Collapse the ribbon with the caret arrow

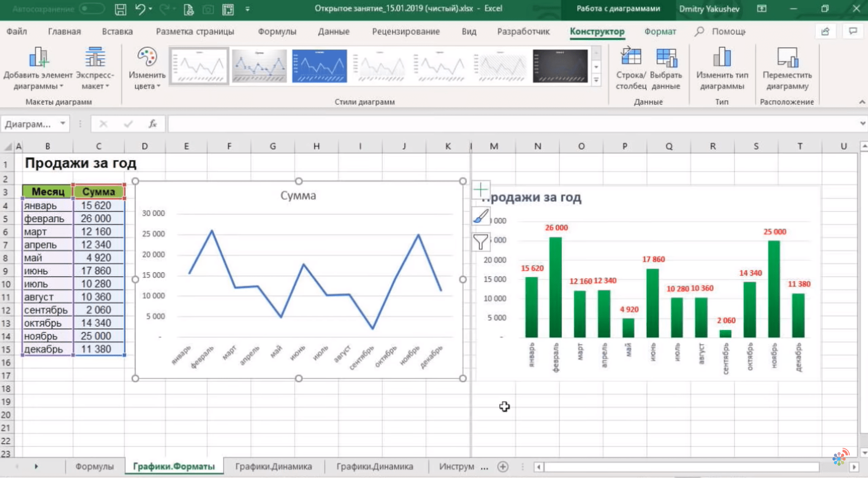click(x=862, y=102)
